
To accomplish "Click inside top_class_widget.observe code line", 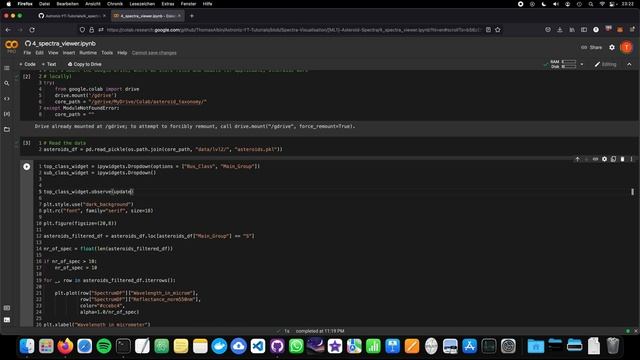I will point(88,191).
